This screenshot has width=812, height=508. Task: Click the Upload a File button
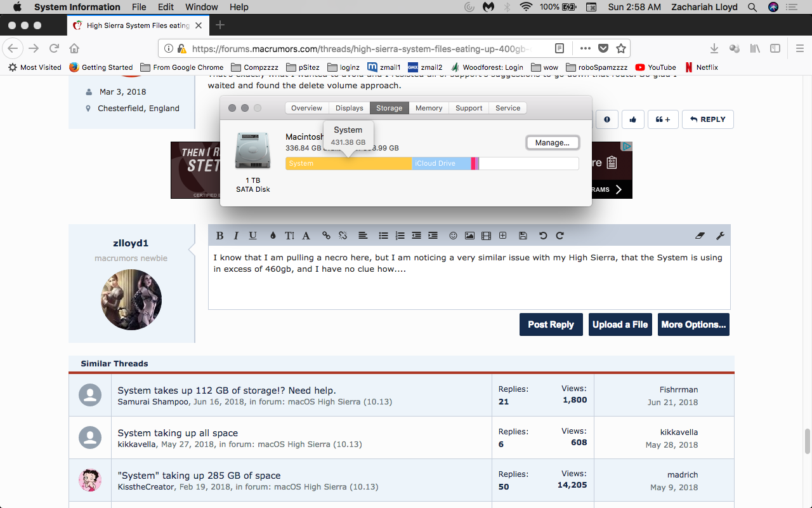[620, 324]
